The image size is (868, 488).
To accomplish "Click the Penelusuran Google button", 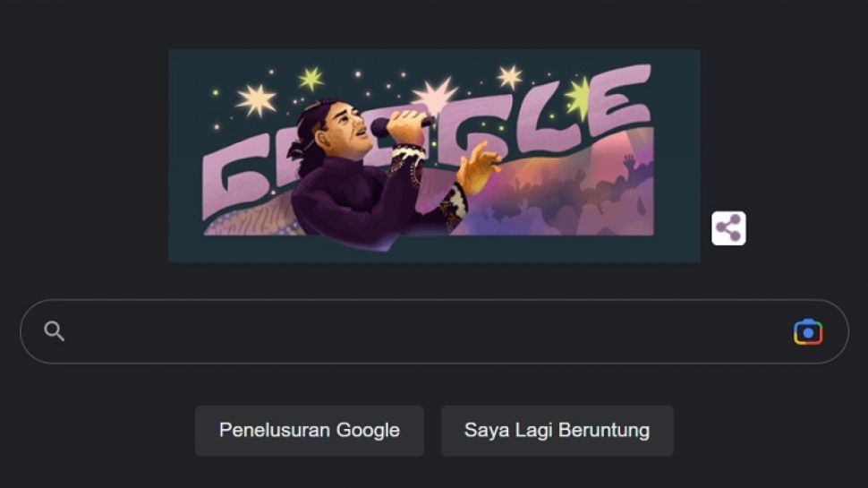I will [310, 431].
